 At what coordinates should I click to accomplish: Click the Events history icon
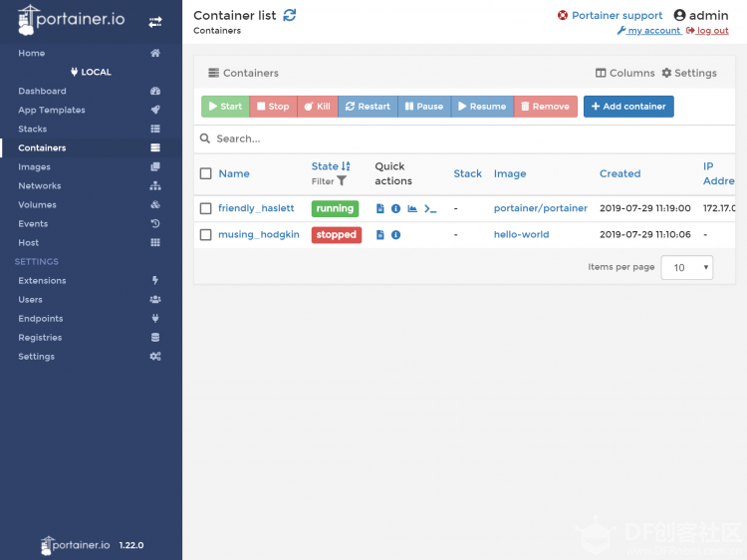pos(155,223)
